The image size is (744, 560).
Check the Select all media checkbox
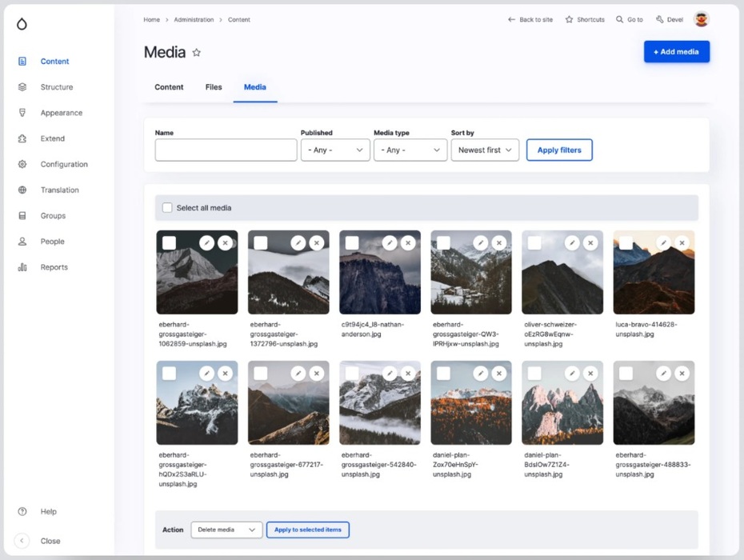pyautogui.click(x=167, y=208)
